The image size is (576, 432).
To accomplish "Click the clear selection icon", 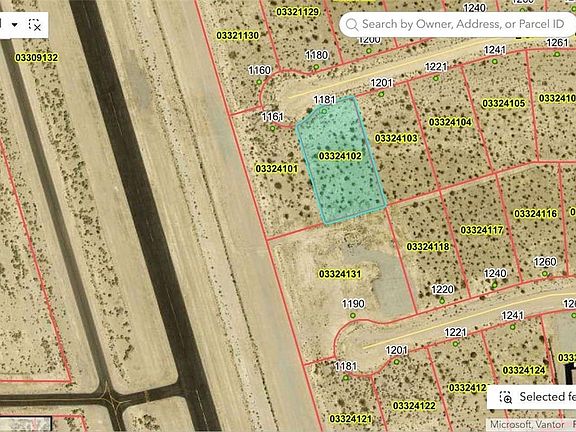I will coord(35,25).
